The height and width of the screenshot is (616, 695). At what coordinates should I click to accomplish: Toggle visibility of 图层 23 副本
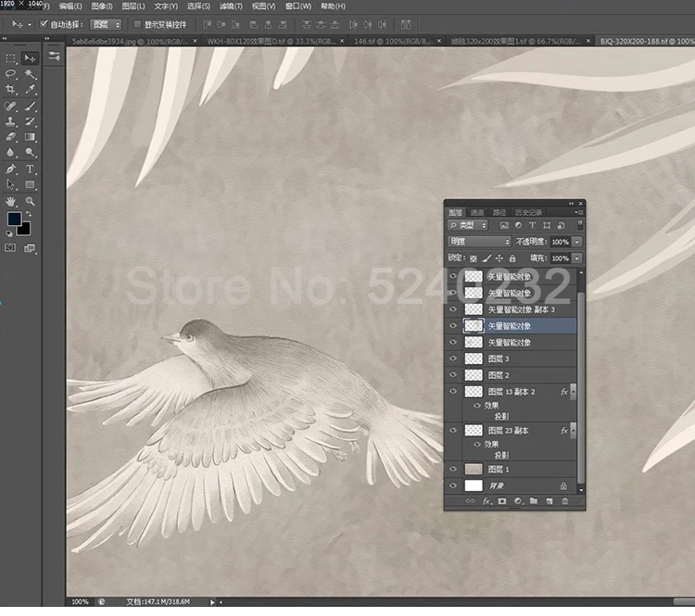[x=453, y=430]
